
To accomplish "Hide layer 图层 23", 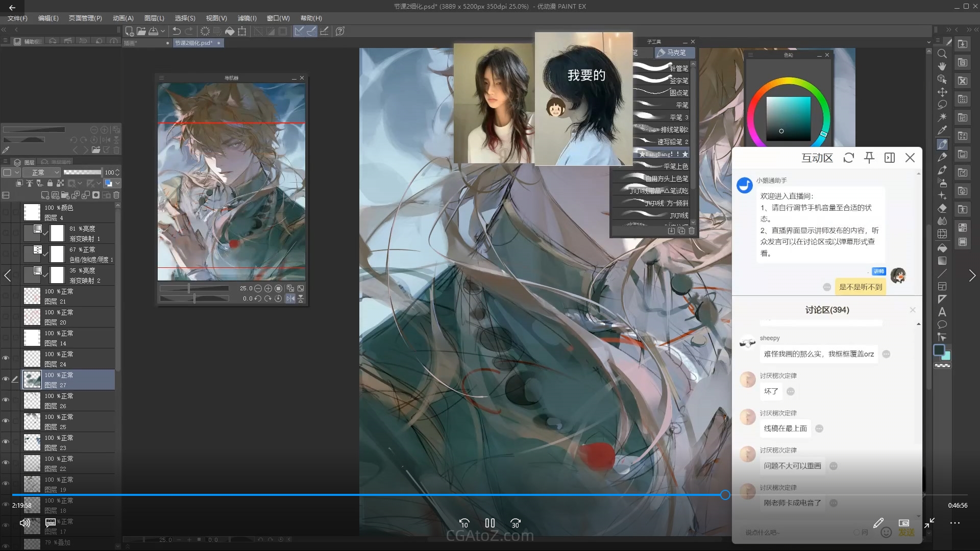I will [x=6, y=442].
